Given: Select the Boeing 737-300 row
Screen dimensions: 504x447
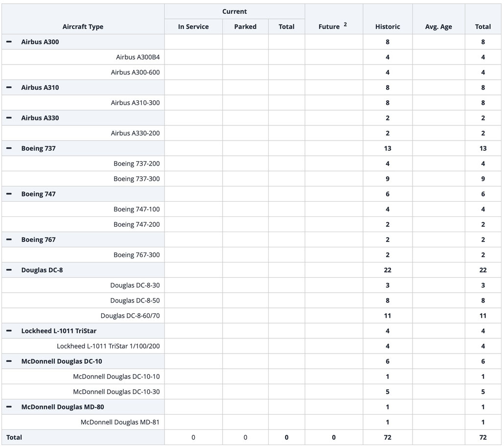Looking at the screenshot, I should (252, 179).
